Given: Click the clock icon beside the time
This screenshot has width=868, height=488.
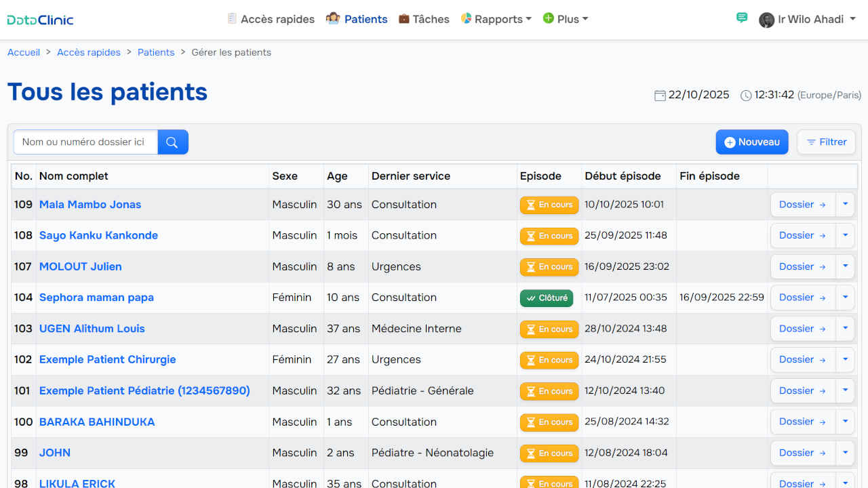Looking at the screenshot, I should [x=746, y=96].
